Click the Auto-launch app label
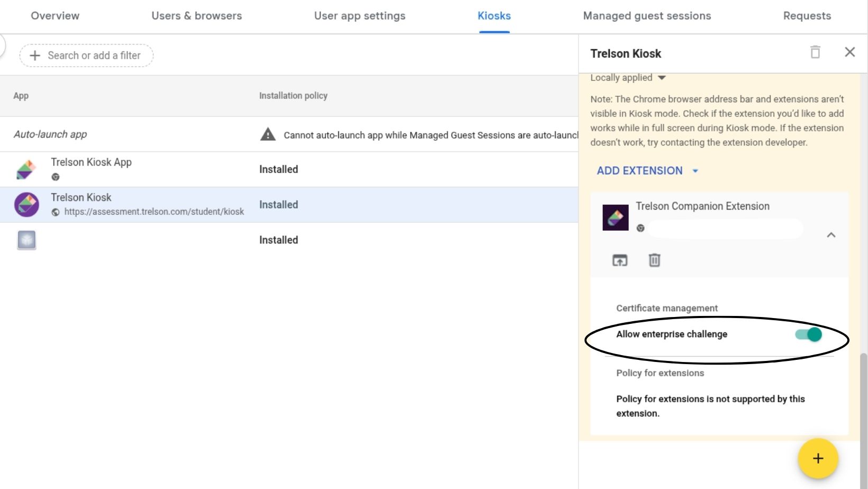The image size is (868, 489). pyautogui.click(x=50, y=134)
